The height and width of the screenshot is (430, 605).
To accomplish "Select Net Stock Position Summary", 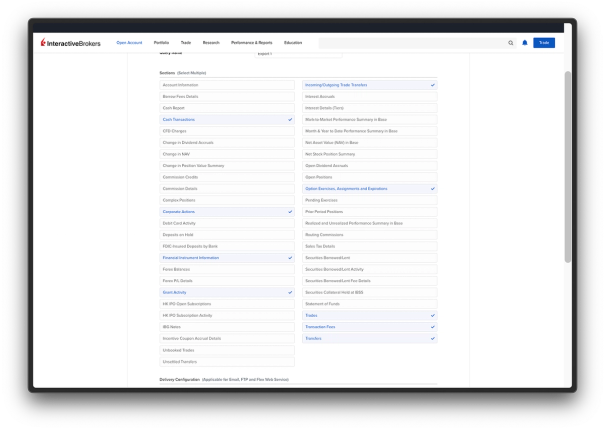I will click(x=370, y=154).
